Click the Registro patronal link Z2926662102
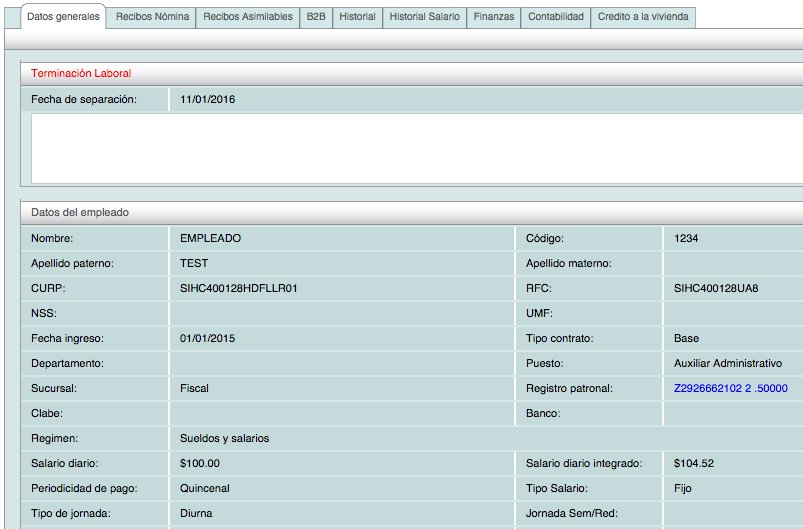 (731, 388)
